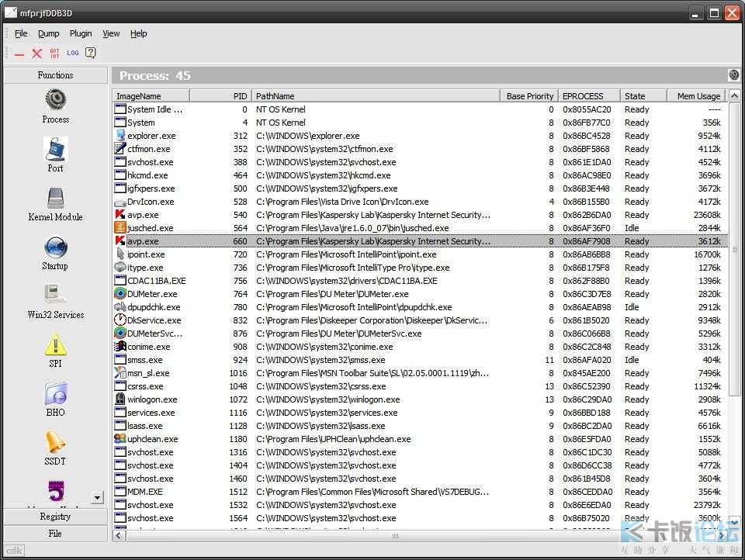Select the MDM.EXE row

[x=420, y=492]
